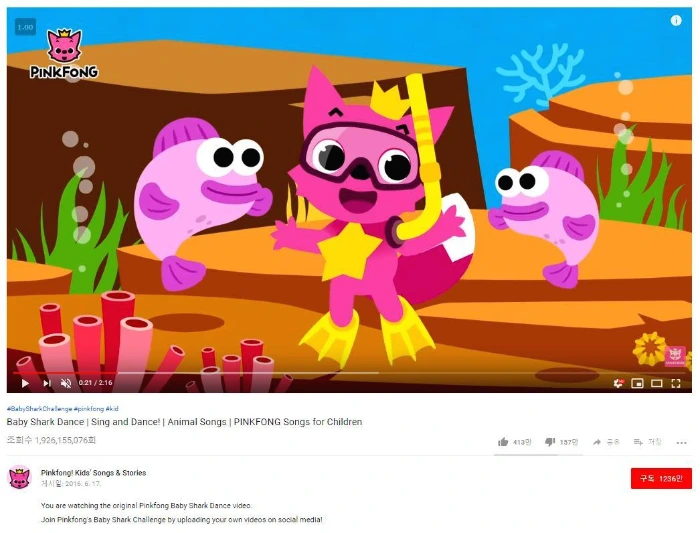Unmute the video volume icon
The height and width of the screenshot is (533, 700).
[x=66, y=383]
